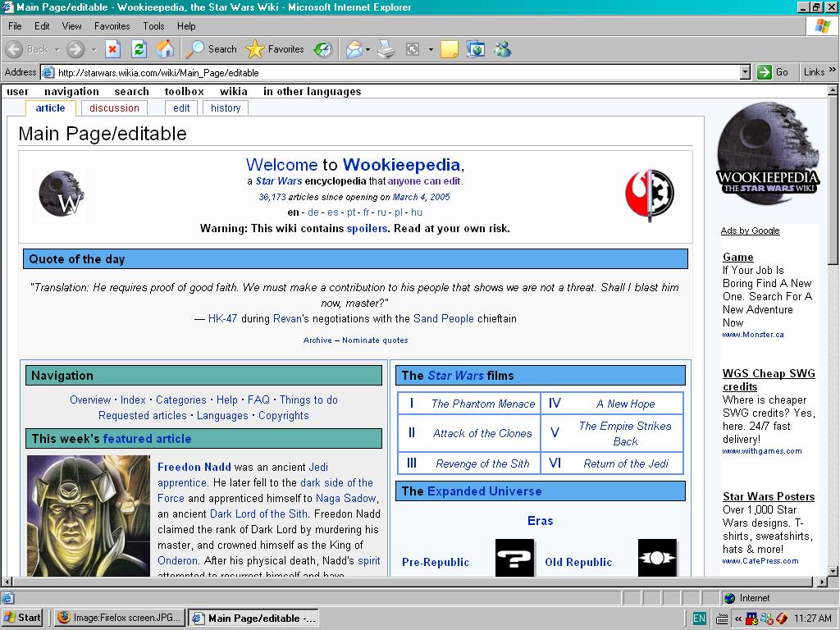Open the Edit menu

[x=42, y=26]
